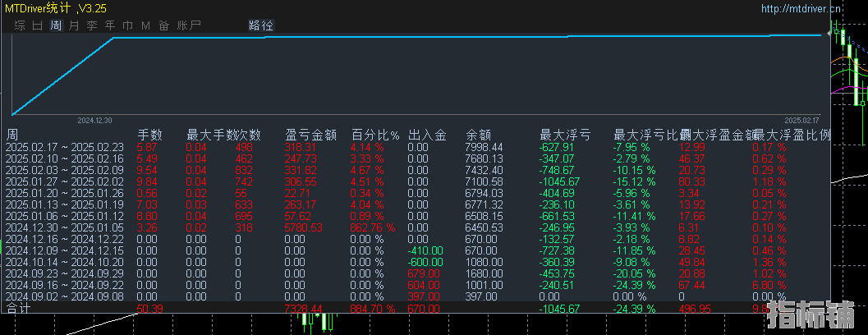Select row 2025.02.10 ~ 2025.02.16

417,159
